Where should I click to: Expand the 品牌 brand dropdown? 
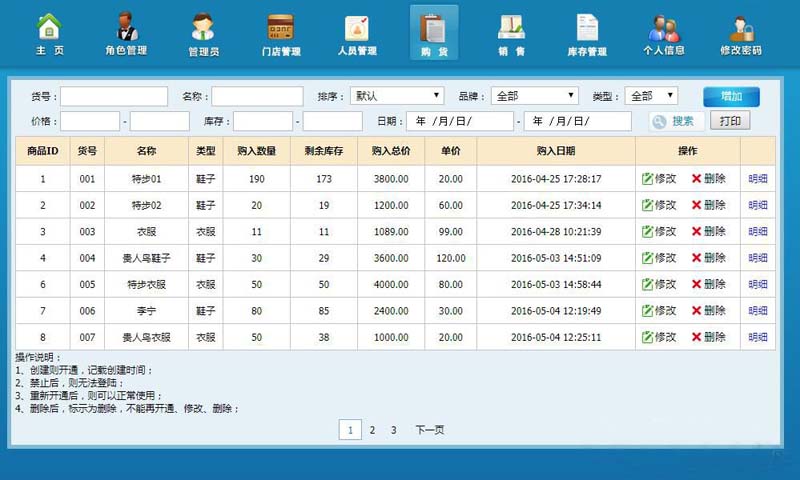(534, 96)
